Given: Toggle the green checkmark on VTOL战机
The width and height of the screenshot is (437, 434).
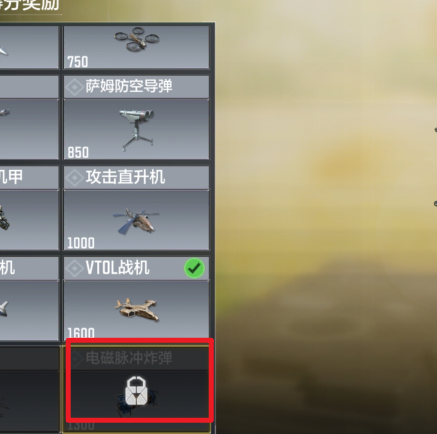Looking at the screenshot, I should [194, 268].
